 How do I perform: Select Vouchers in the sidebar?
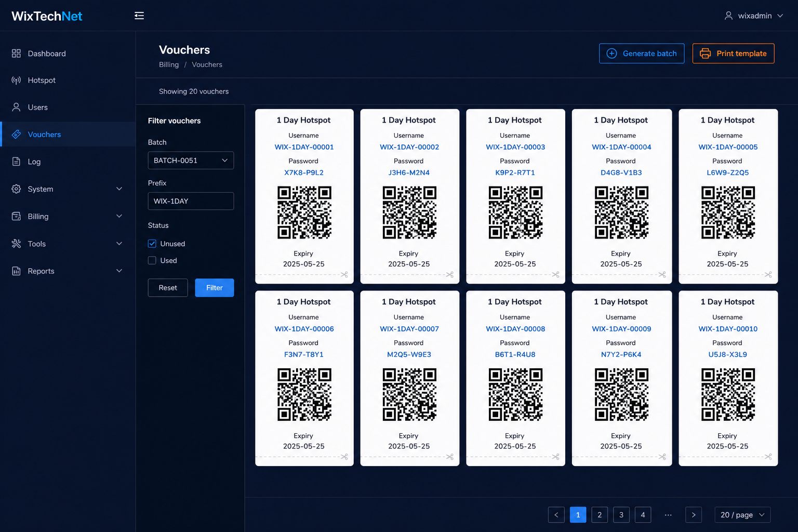point(68,135)
